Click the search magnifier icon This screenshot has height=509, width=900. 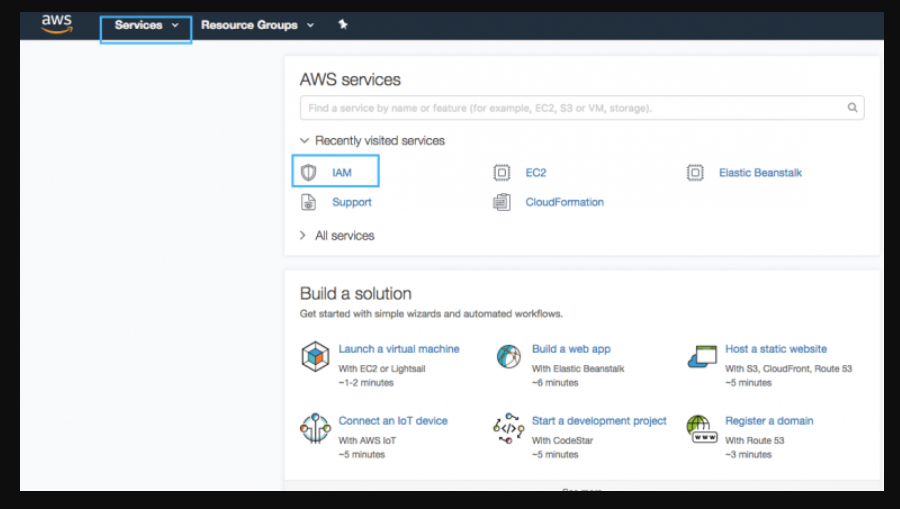(853, 108)
